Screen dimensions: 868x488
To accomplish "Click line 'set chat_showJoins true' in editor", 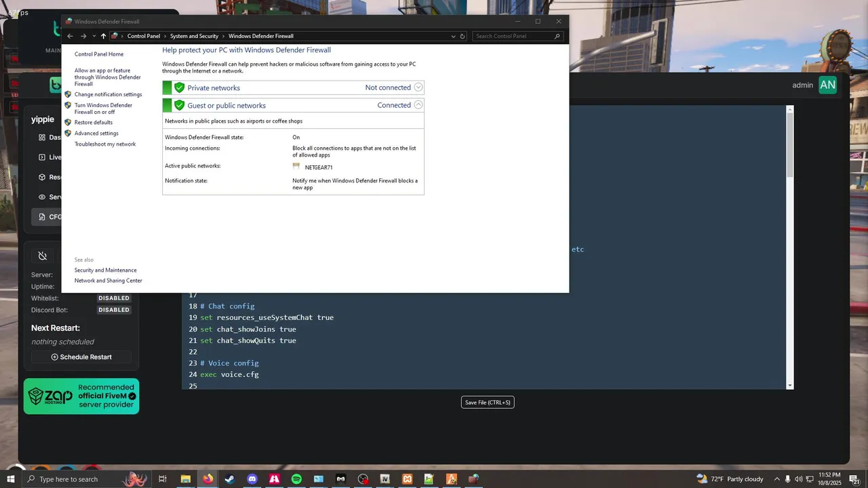I will tap(248, 329).
